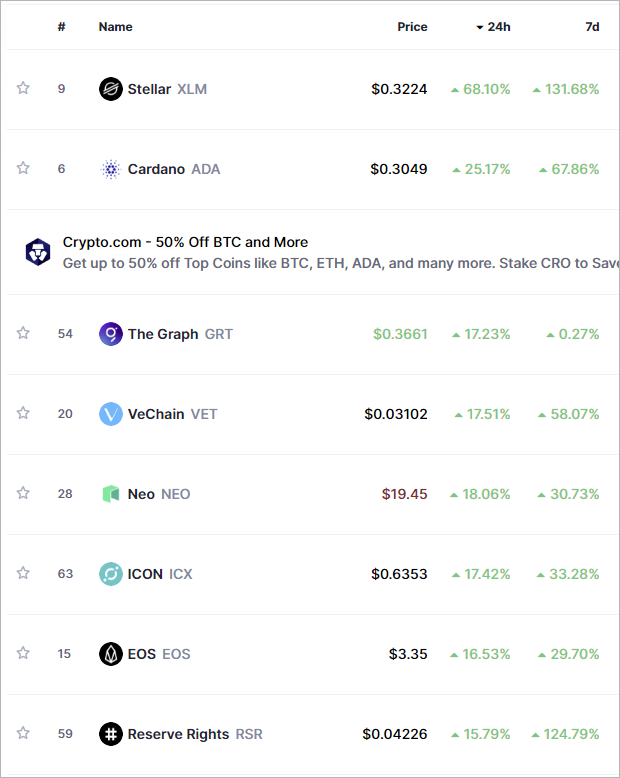Toggle watchlist star for Cardano
620x778 pixels.
pos(23,168)
